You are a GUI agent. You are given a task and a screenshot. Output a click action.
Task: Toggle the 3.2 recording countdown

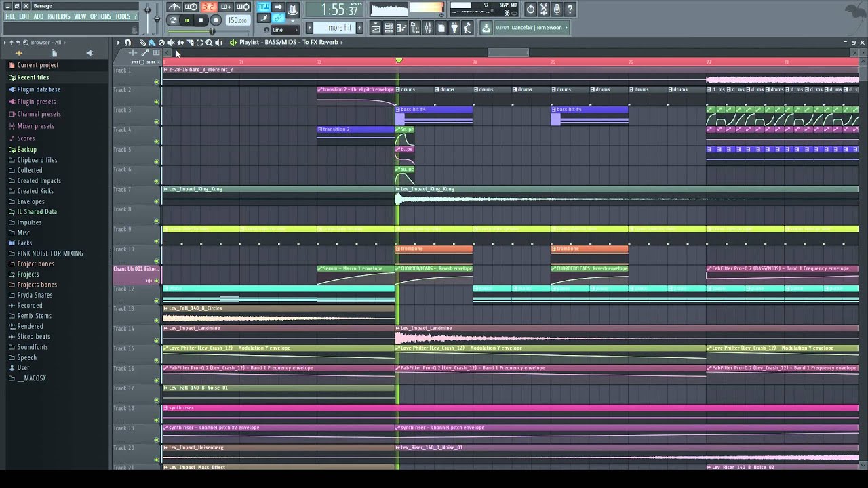click(209, 7)
